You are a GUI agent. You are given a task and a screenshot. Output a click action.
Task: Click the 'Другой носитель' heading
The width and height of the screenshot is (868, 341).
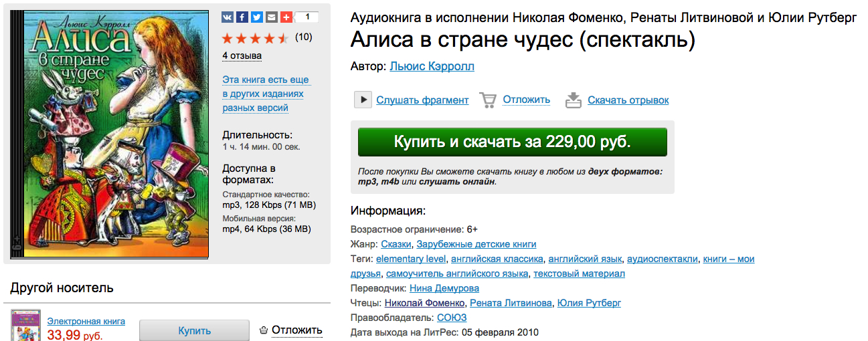pos(62,288)
